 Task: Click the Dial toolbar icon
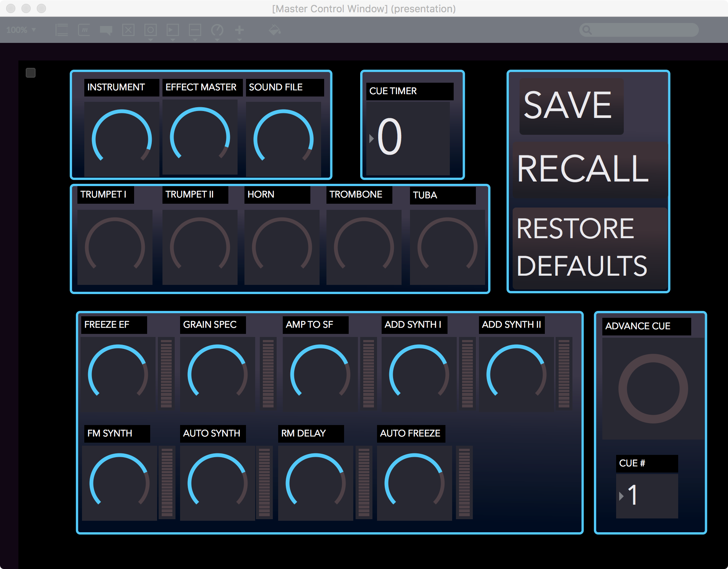tap(217, 30)
